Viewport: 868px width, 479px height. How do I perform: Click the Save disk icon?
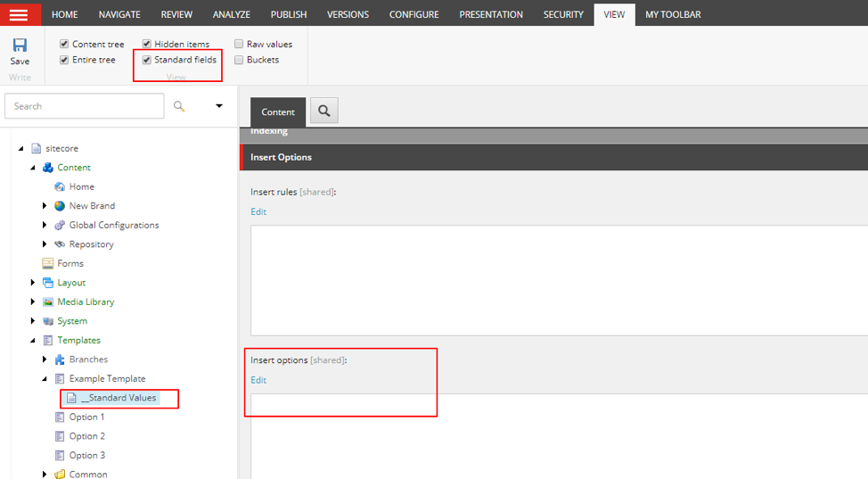point(20,45)
